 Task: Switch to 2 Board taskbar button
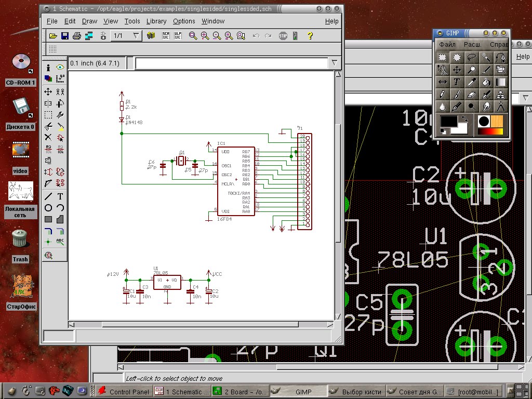240,392
